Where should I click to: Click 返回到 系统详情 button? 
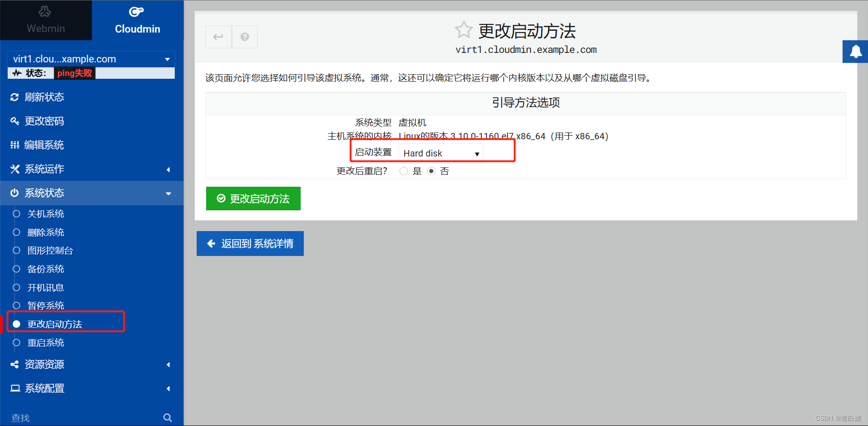[x=250, y=243]
